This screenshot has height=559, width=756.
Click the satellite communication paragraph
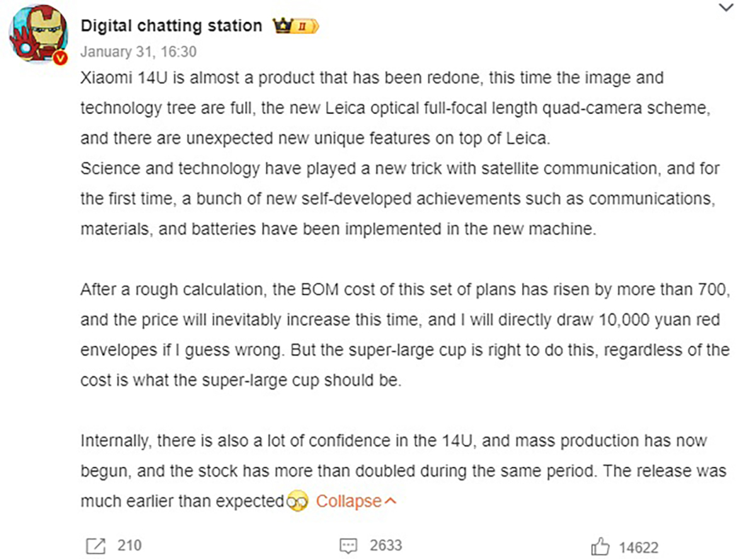coord(400,199)
